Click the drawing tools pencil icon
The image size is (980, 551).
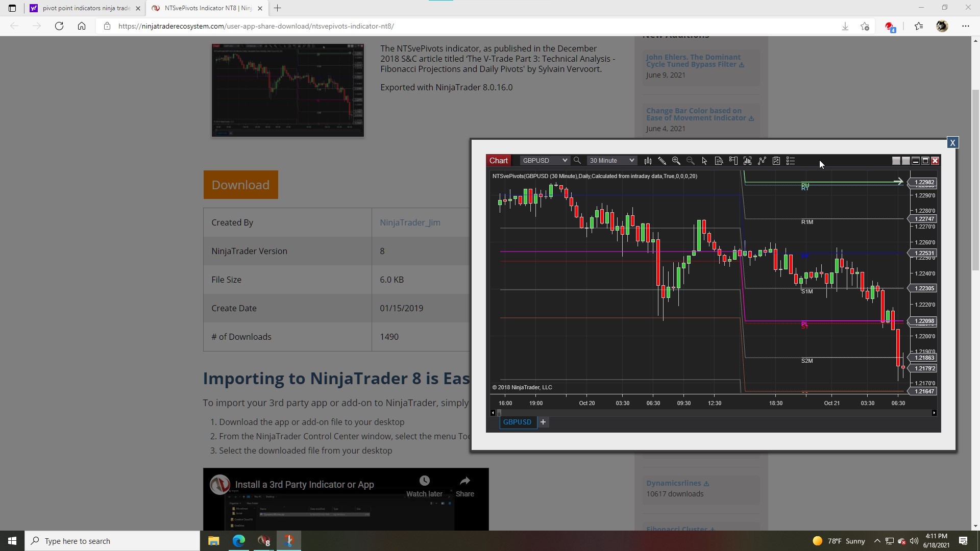click(x=661, y=161)
